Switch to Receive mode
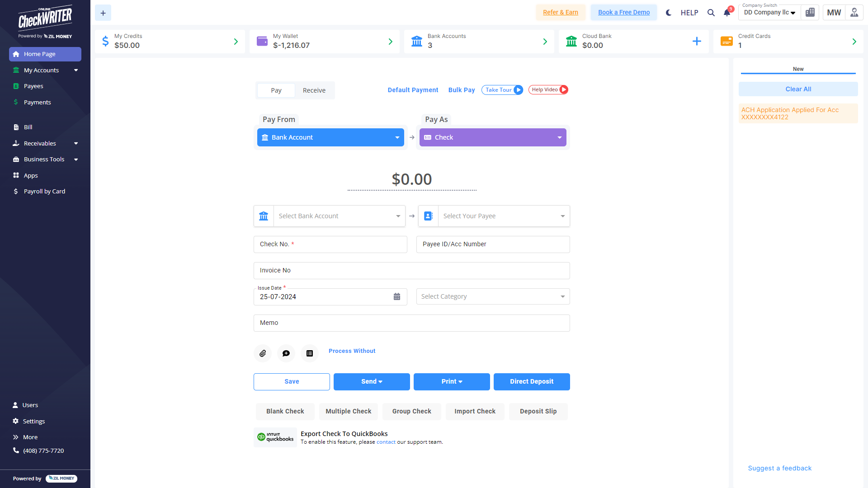The image size is (868, 488). 314,90
